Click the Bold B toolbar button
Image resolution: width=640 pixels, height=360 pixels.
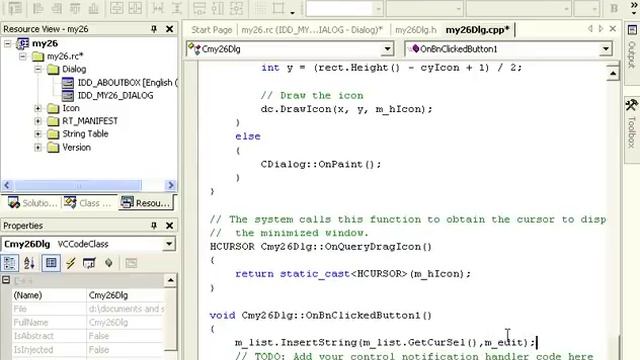tap(614, 8)
